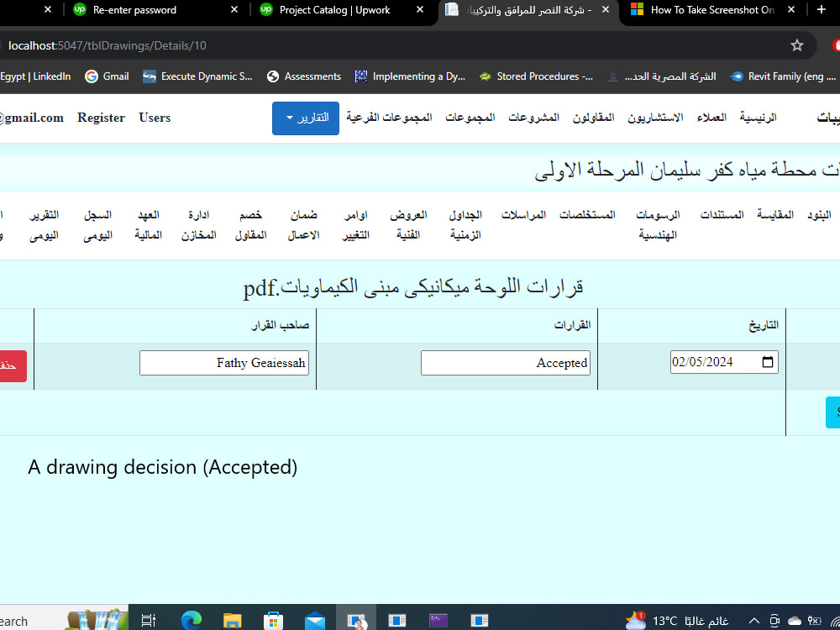Viewport: 840px width, 630px height.
Task: Open the Users link
Action: (155, 118)
